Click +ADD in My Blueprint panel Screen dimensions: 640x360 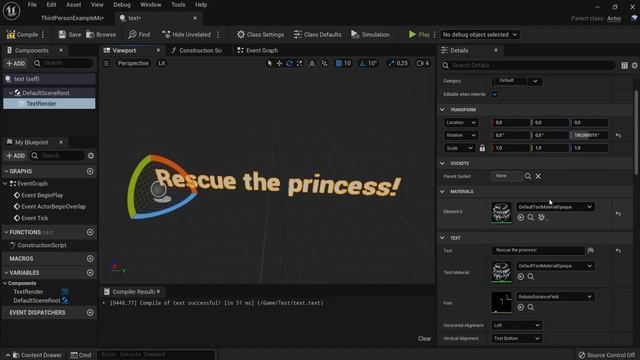[16, 156]
